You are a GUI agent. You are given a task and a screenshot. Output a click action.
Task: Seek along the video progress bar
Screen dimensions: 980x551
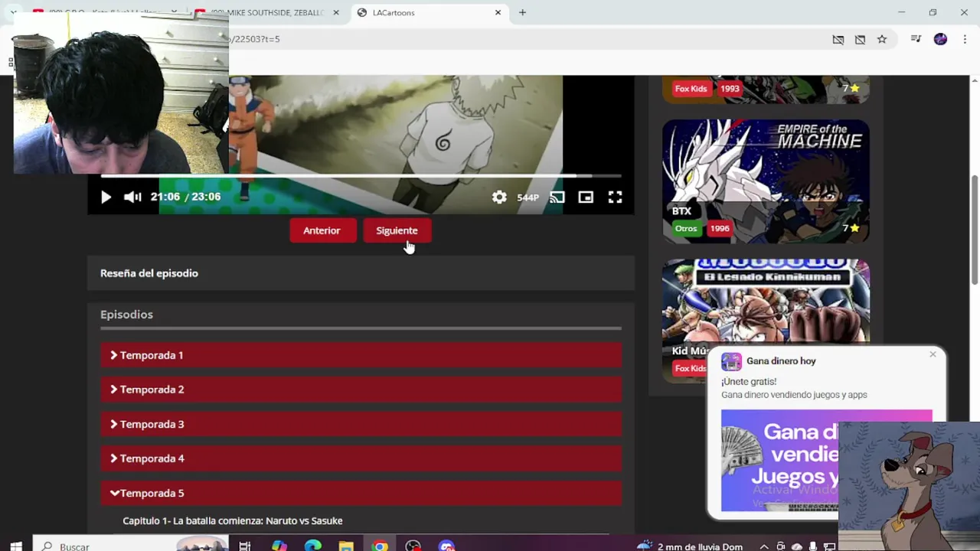click(361, 177)
